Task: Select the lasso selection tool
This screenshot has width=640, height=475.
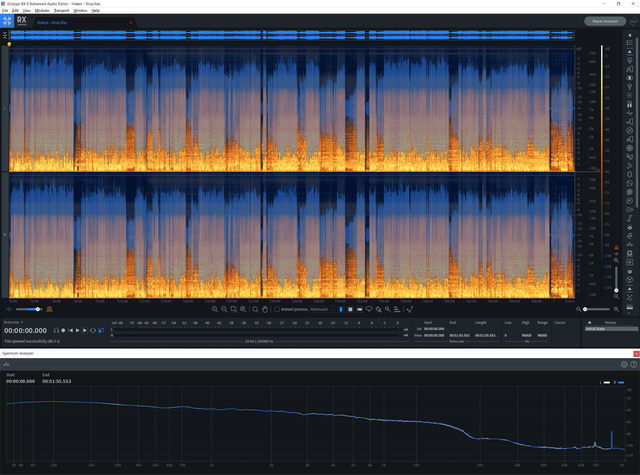Action: [369, 309]
